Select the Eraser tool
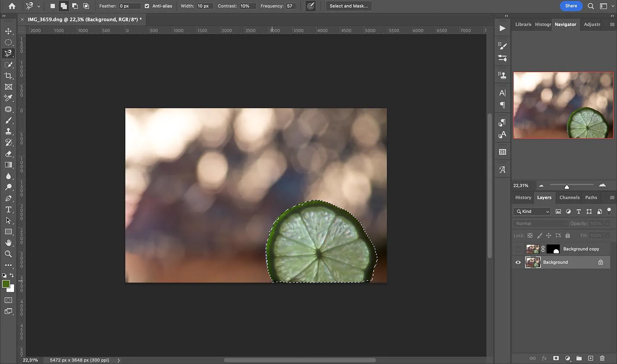 pyautogui.click(x=8, y=154)
